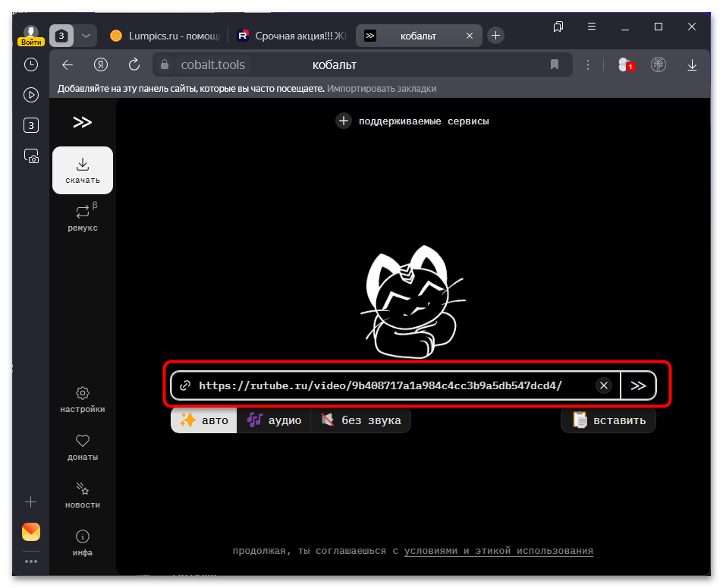This screenshot has width=723, height=588.
Task: Switch to the Lumpics.ru tab
Action: tap(165, 36)
